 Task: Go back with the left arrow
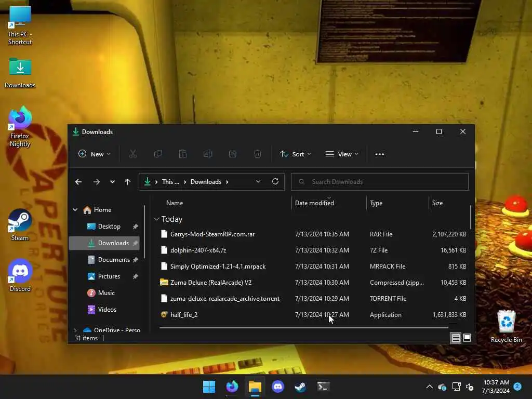tap(78, 182)
